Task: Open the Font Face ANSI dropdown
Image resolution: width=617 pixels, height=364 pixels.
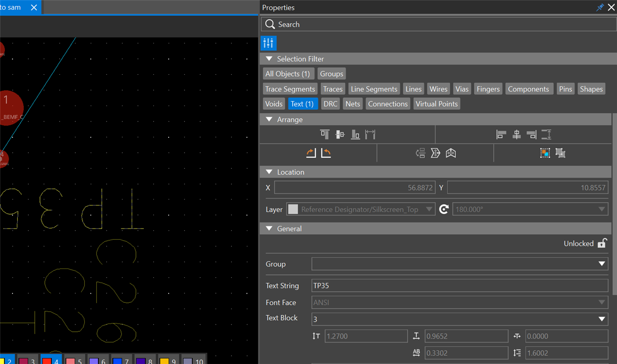Action: [x=460, y=302]
